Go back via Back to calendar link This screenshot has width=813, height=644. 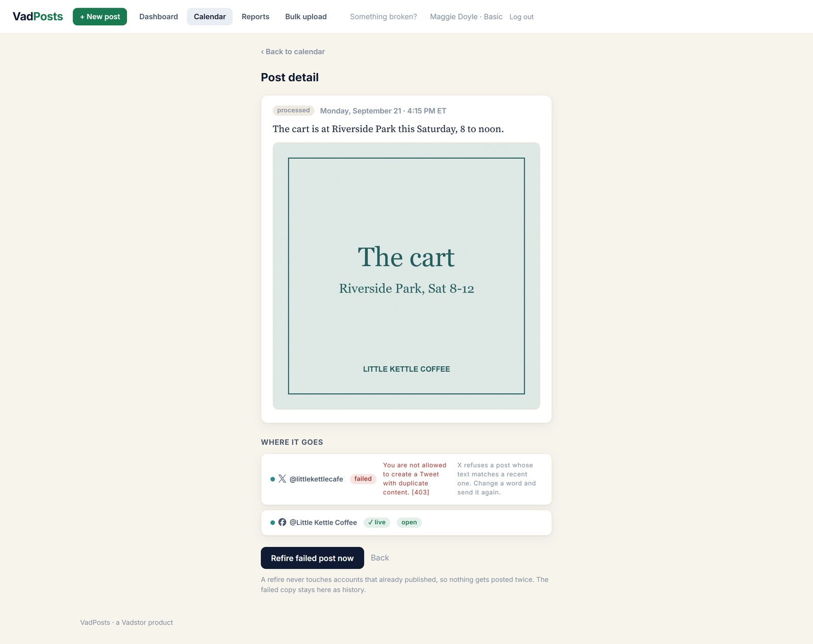[x=293, y=51]
